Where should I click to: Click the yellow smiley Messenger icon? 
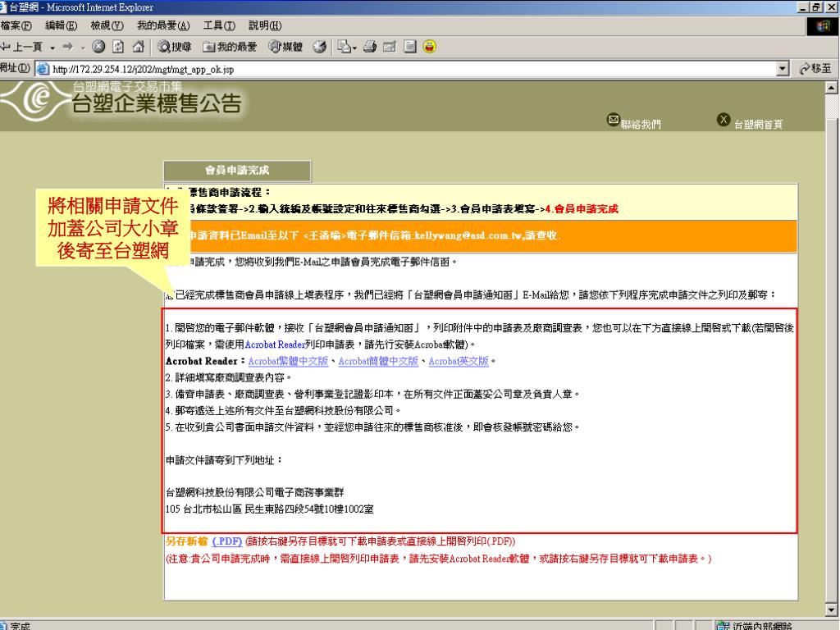[429, 47]
